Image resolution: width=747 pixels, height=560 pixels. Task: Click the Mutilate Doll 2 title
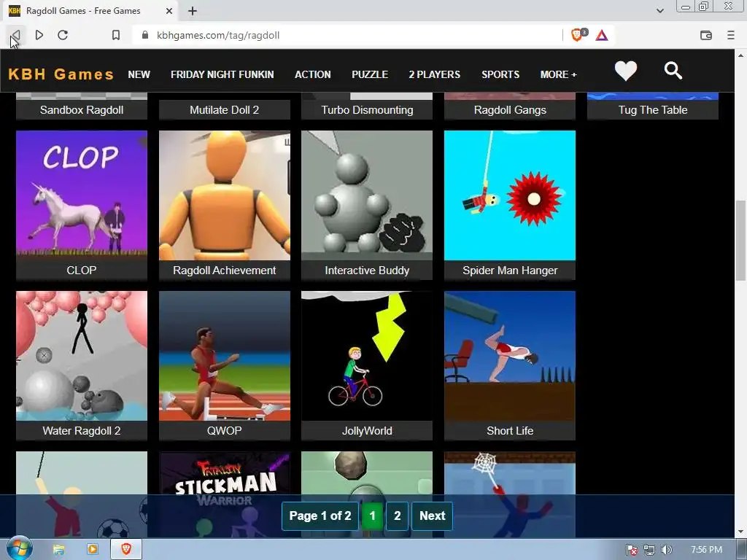[x=225, y=110]
